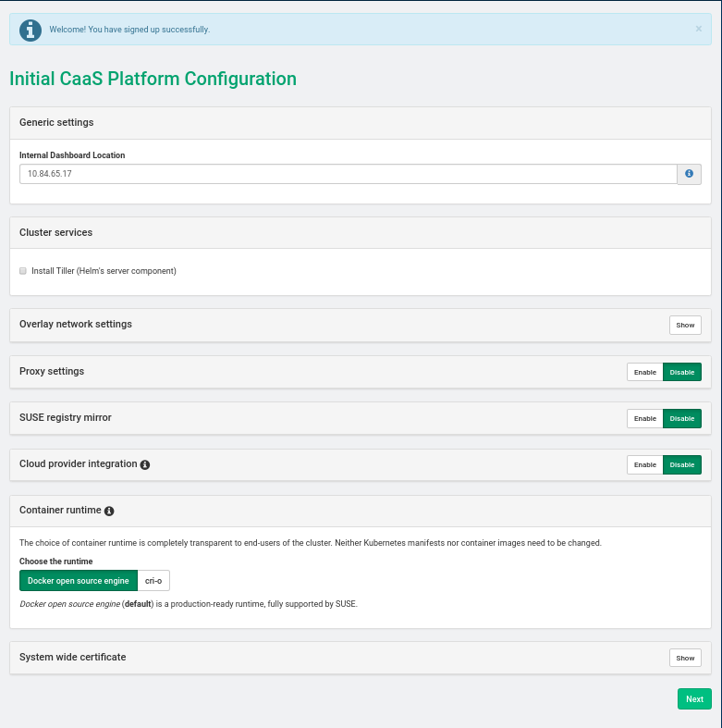The height and width of the screenshot is (728, 722).
Task: Select Docker open source engine runtime
Action: 79,580
